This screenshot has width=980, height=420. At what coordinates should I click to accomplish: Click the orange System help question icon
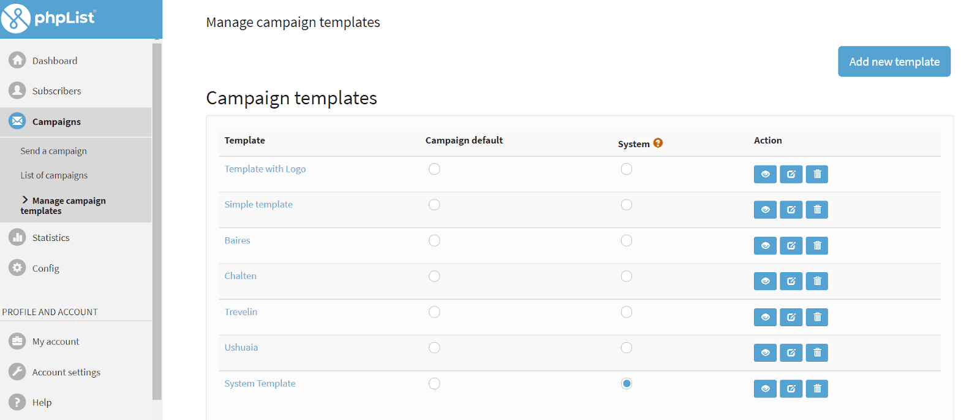coord(658,143)
